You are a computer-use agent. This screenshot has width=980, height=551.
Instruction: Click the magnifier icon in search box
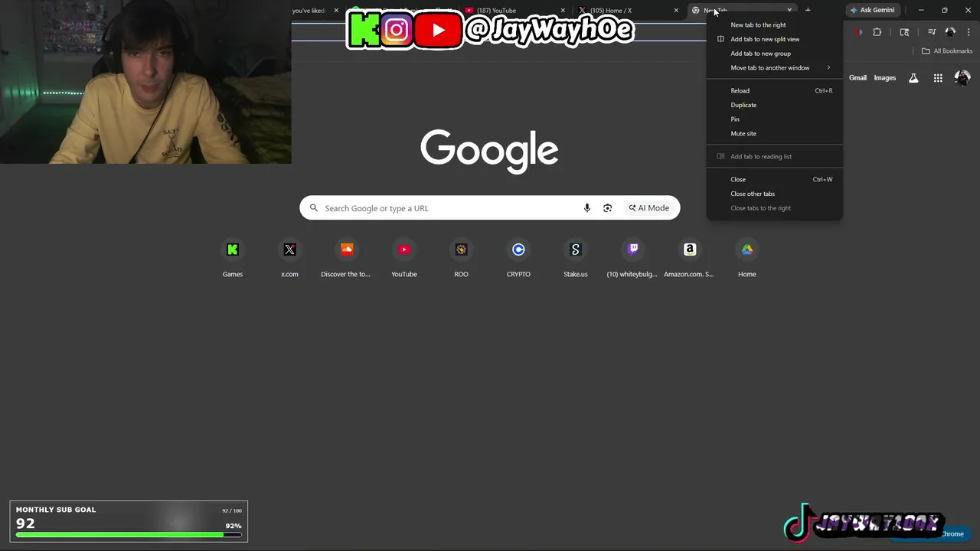click(314, 208)
